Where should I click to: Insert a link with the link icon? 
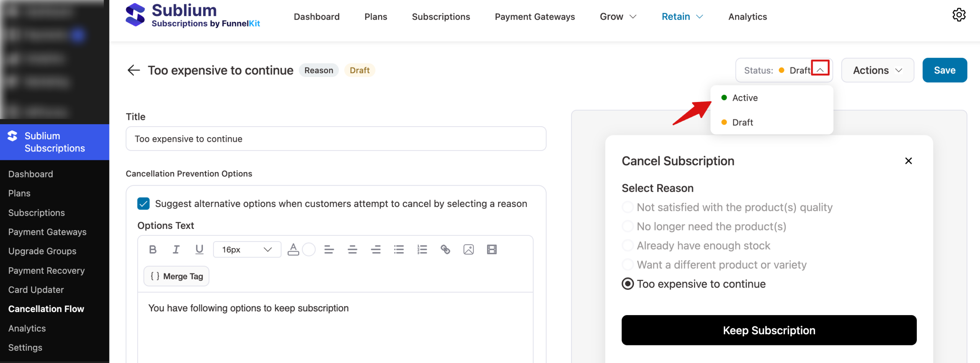tap(445, 250)
